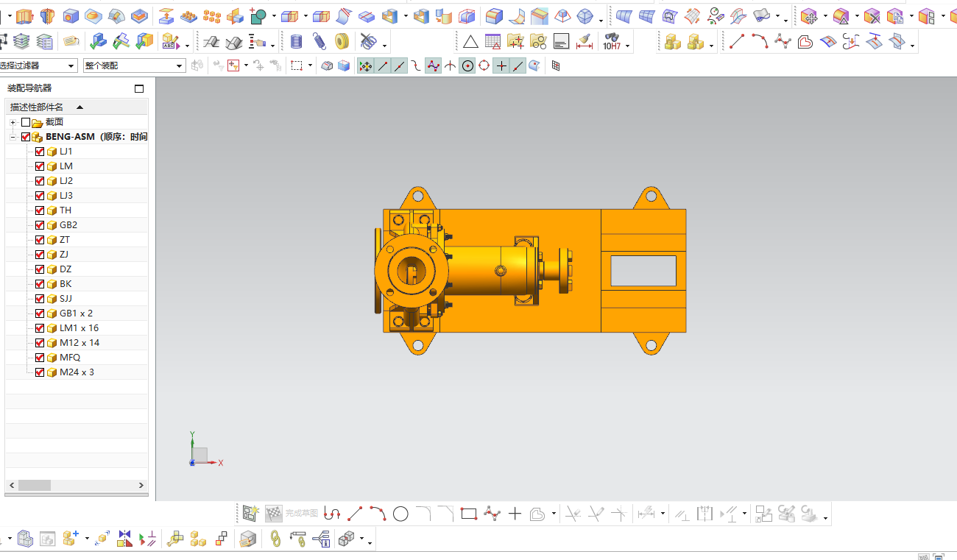The height and width of the screenshot is (560, 957).
Task: Open dropdown arrow beside locked assembly cubes
Action: click(711, 46)
